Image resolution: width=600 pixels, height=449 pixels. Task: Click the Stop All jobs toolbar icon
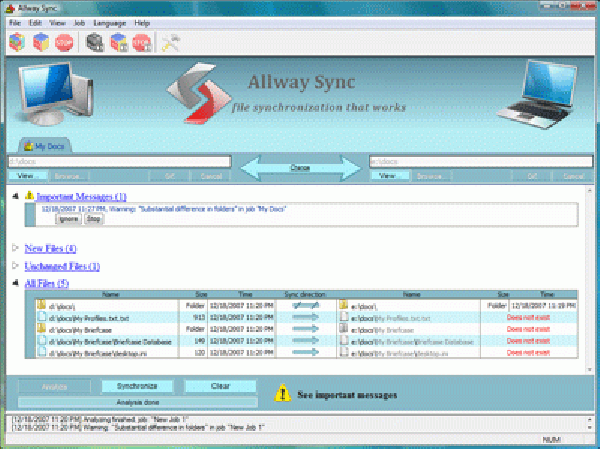142,43
